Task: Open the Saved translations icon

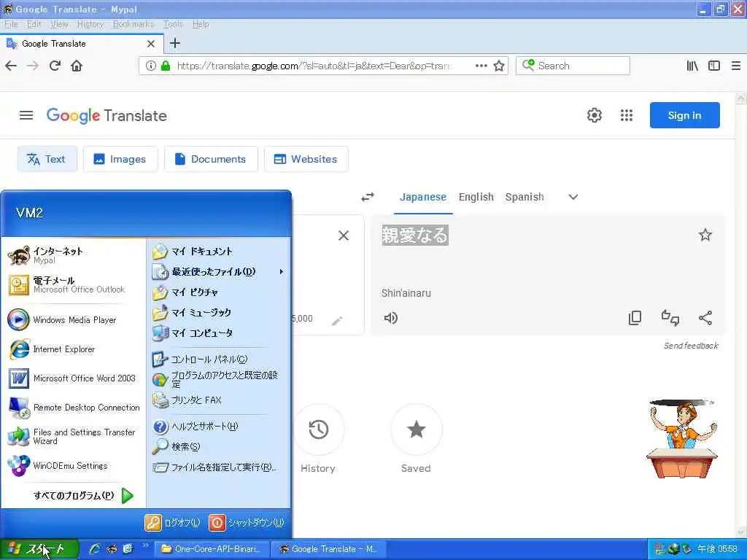Action: coord(417,429)
